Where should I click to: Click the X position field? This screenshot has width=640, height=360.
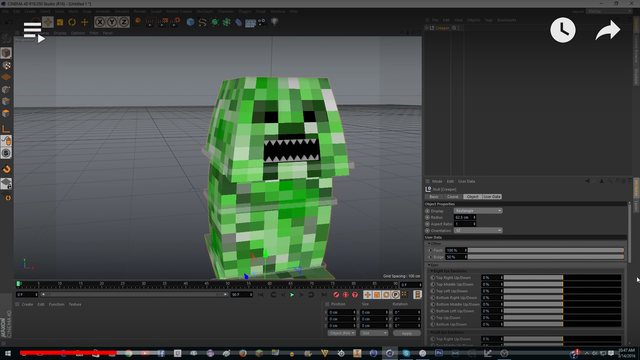click(x=341, y=312)
